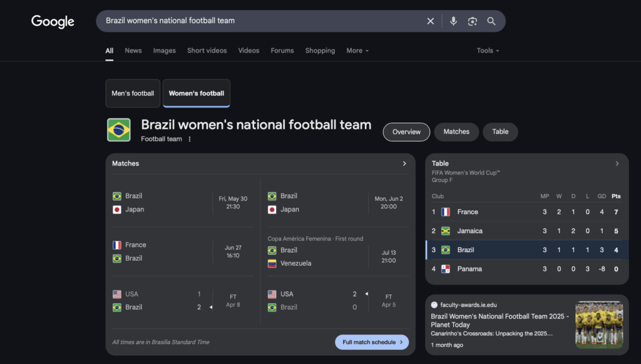The width and height of the screenshot is (641, 364).
Task: Switch to the News tab
Action: (x=133, y=51)
